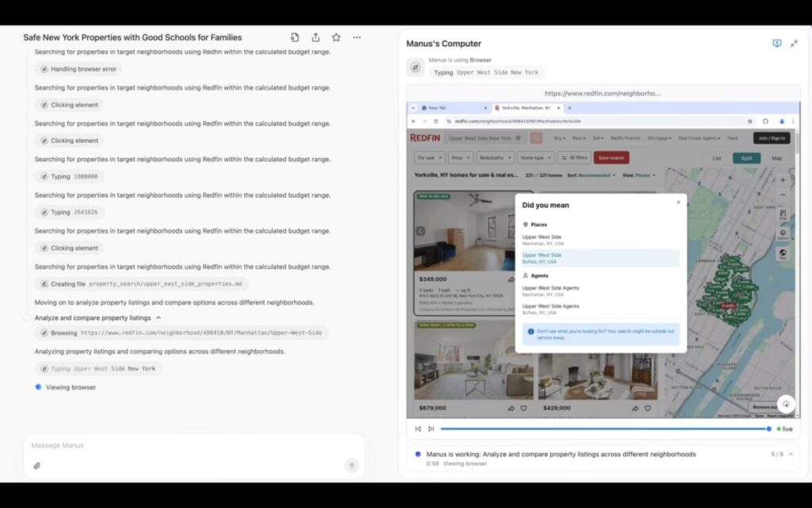Clear the Redfin search box text
812x508 pixels.
pyautogui.click(x=518, y=138)
